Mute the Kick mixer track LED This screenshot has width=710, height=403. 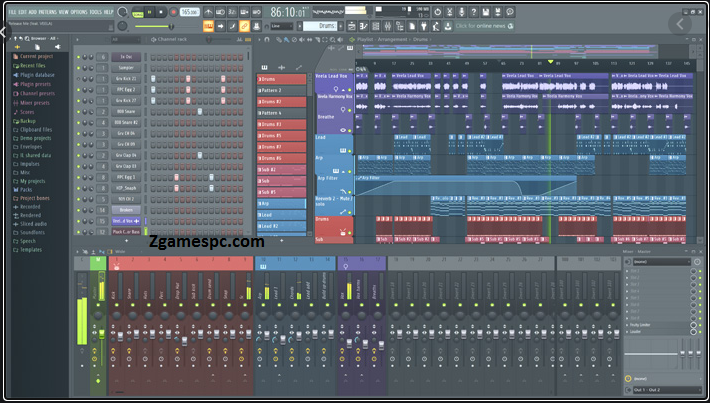pos(116,305)
